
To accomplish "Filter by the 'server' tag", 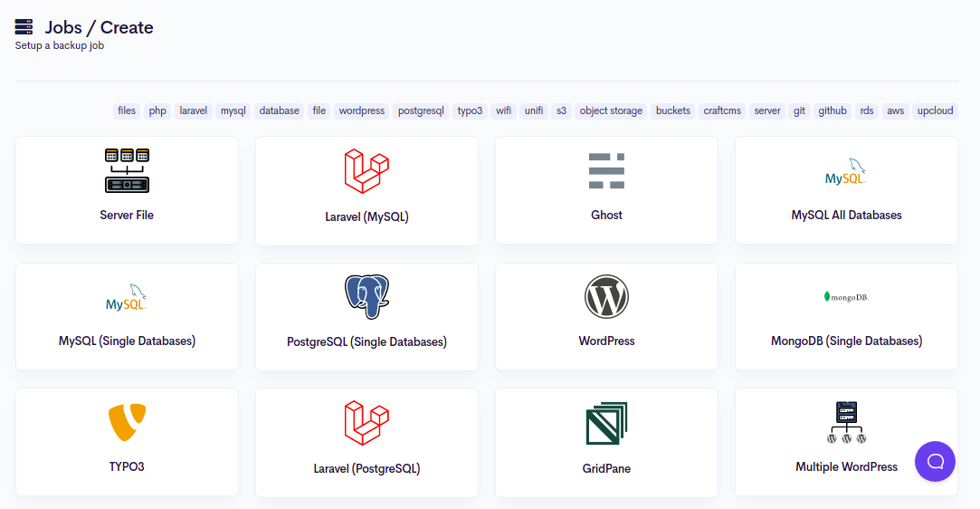I will [766, 110].
